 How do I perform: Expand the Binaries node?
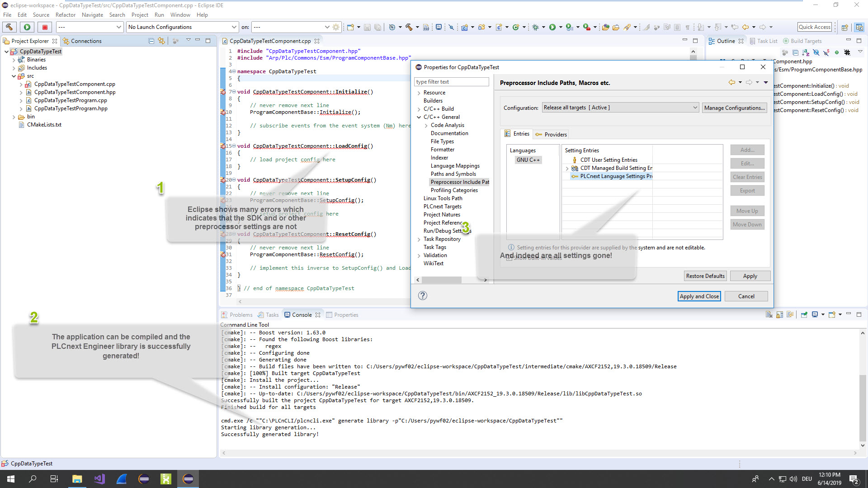point(14,60)
